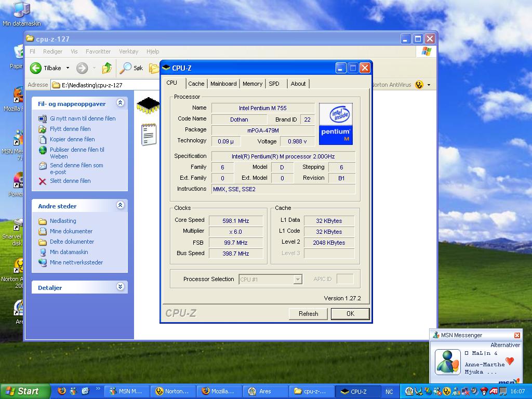Image resolution: width=532 pixels, height=399 pixels.
Task: Open the Søk search tool
Action: pos(131,68)
